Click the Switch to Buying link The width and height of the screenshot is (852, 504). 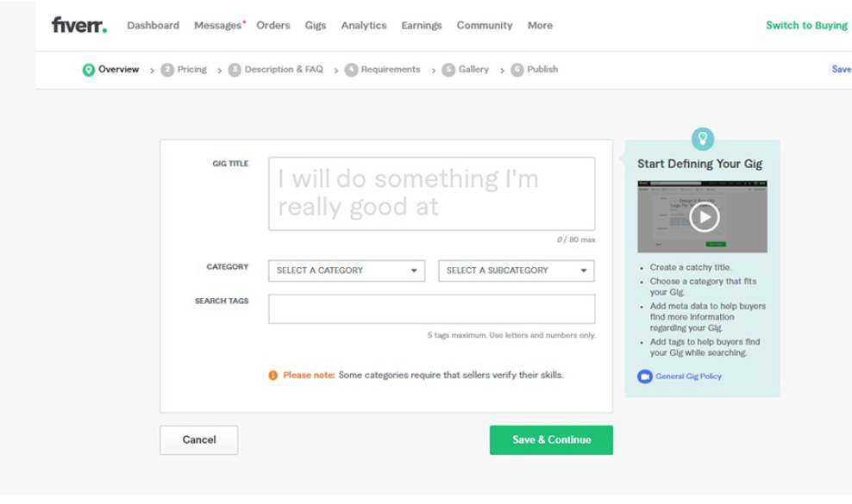pyautogui.click(x=806, y=26)
